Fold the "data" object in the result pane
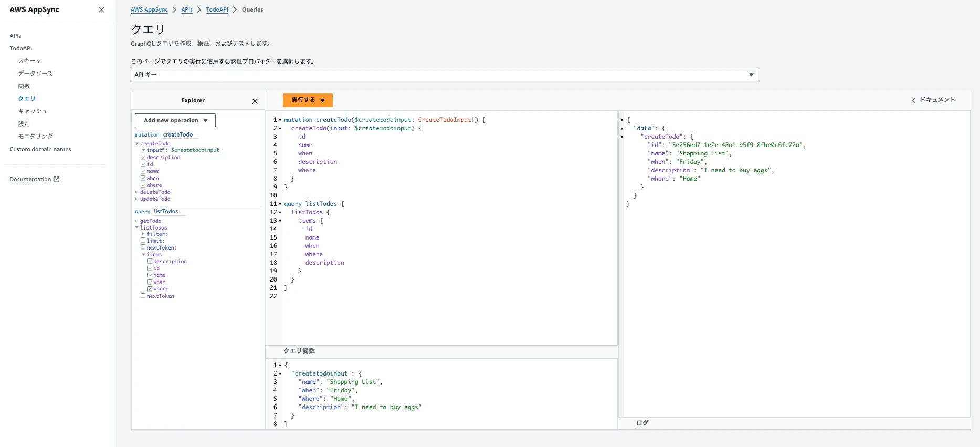The width and height of the screenshot is (980, 447). (x=622, y=129)
